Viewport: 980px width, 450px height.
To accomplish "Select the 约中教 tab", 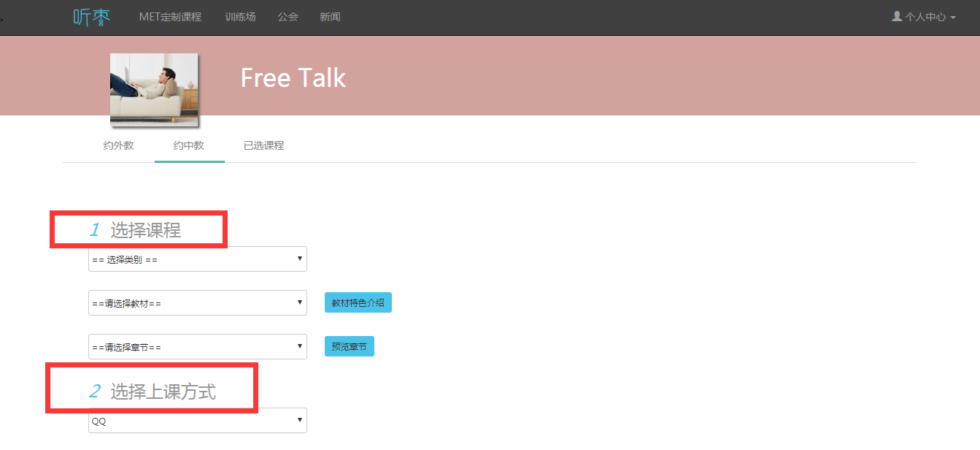I will (189, 145).
